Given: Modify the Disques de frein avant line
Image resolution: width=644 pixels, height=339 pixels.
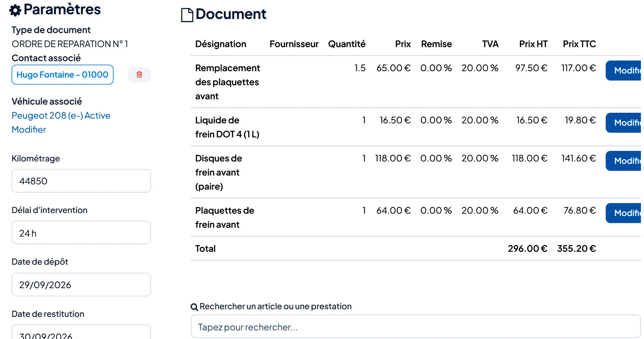Looking at the screenshot, I should pos(623,161).
